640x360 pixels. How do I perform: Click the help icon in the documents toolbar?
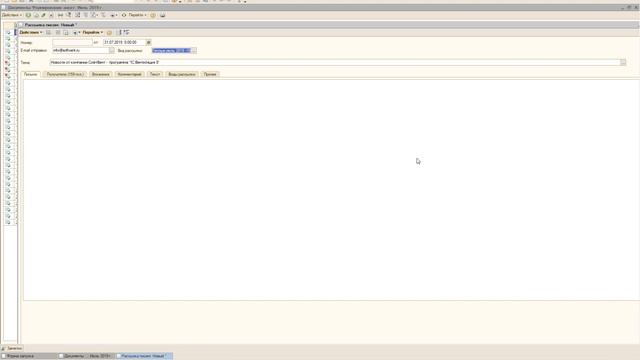click(153, 15)
